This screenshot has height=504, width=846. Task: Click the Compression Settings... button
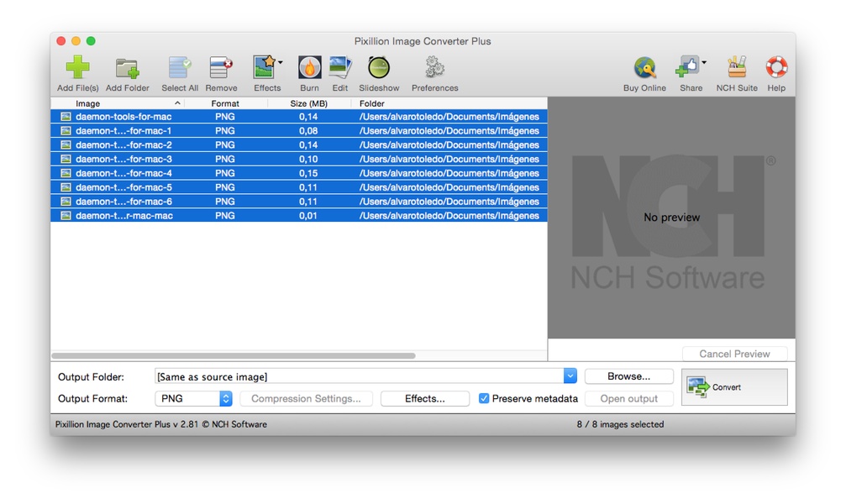point(306,398)
